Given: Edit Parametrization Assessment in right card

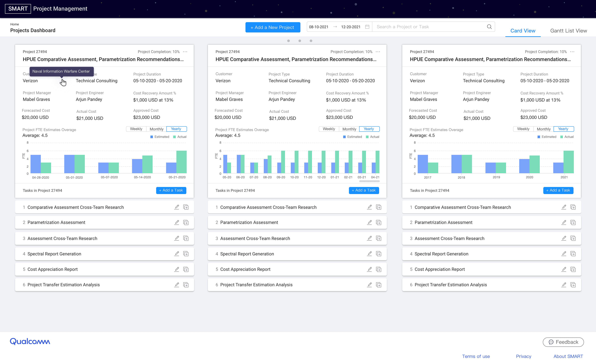Looking at the screenshot, I should point(564,222).
